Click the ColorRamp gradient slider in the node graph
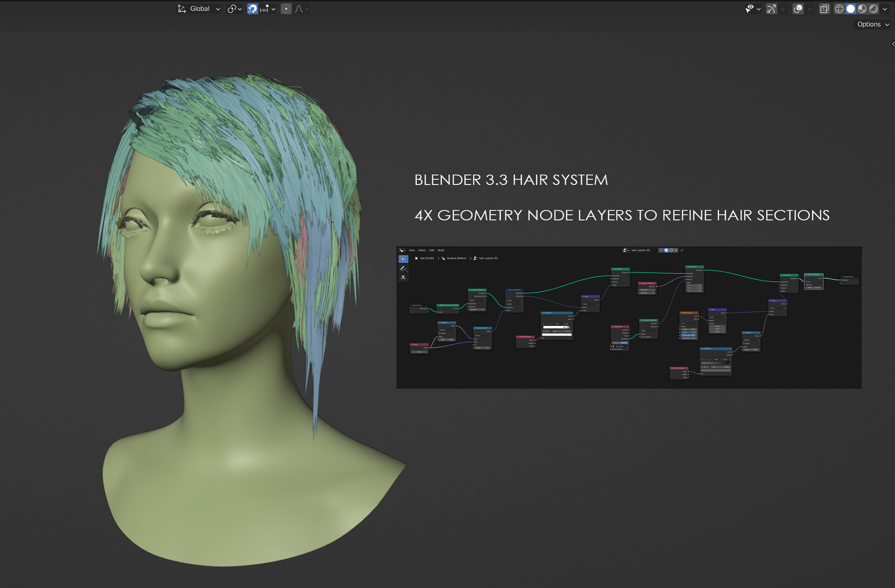 (x=557, y=328)
